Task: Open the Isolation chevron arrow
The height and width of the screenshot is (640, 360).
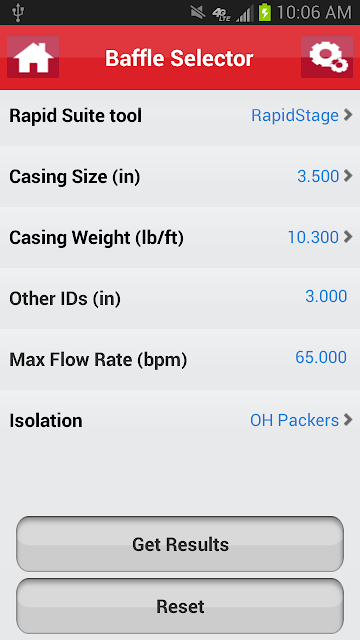Action: (348, 420)
